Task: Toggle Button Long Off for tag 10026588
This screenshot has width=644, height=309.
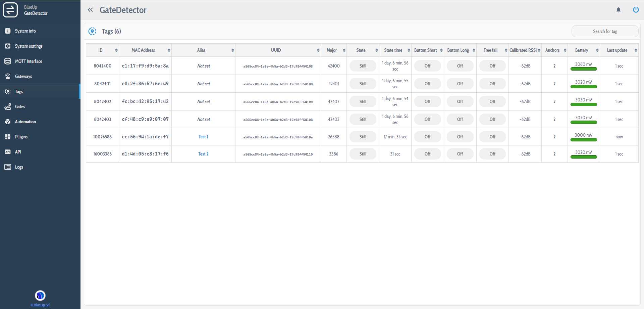Action: point(460,137)
